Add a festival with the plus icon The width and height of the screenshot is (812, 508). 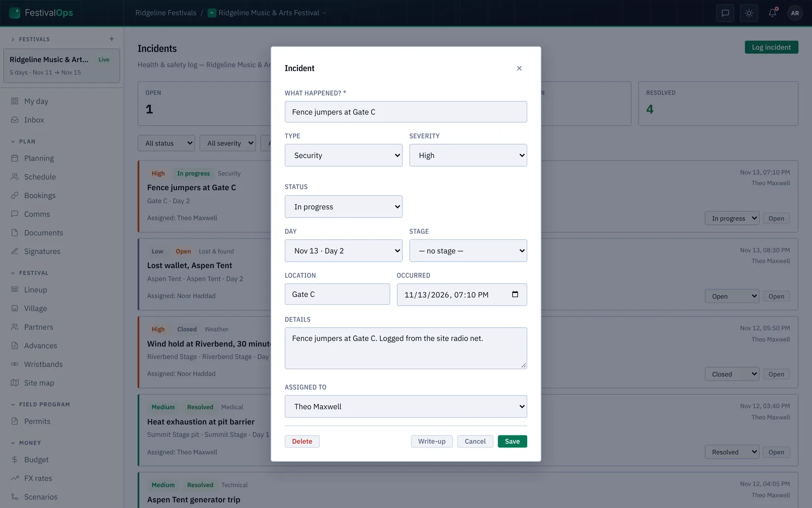tap(112, 39)
